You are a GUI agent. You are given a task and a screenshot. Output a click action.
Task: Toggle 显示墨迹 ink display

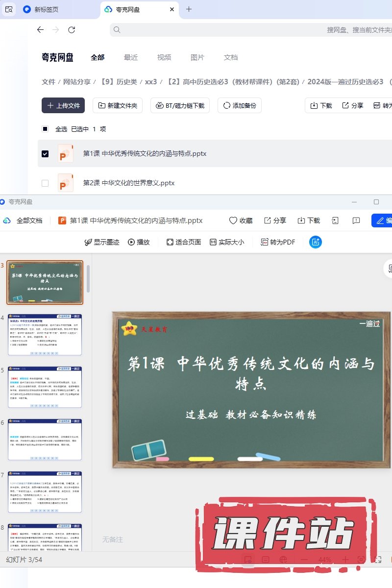pos(101,242)
